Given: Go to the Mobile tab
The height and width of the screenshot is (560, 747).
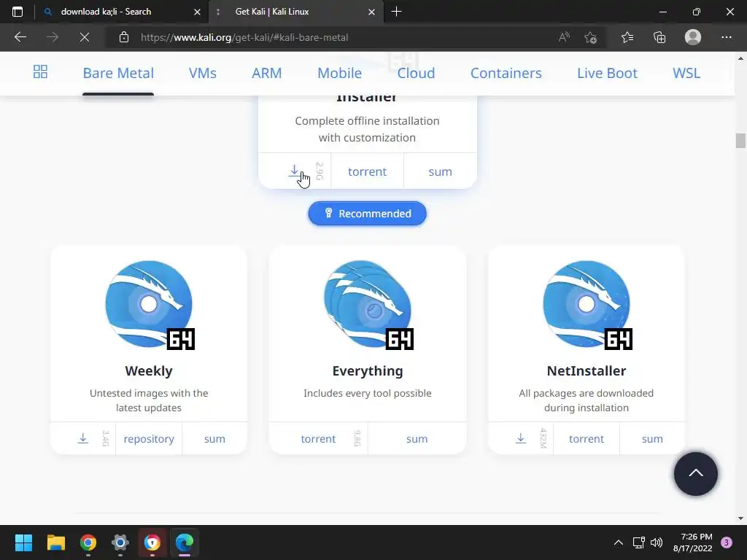Looking at the screenshot, I should point(340,73).
